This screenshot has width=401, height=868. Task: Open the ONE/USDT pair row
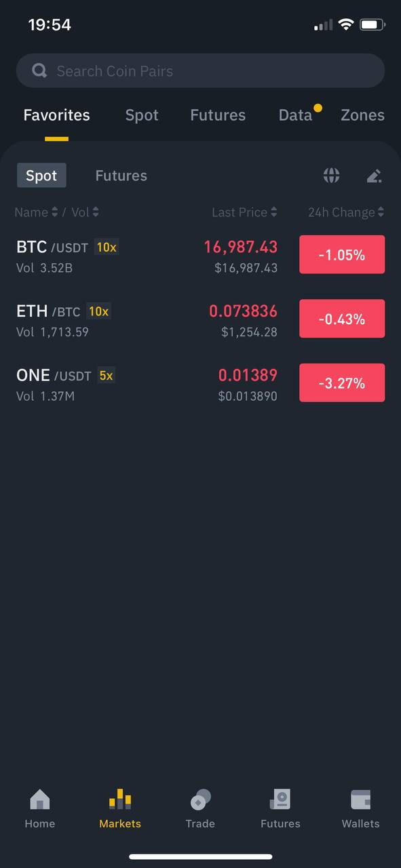[200, 383]
